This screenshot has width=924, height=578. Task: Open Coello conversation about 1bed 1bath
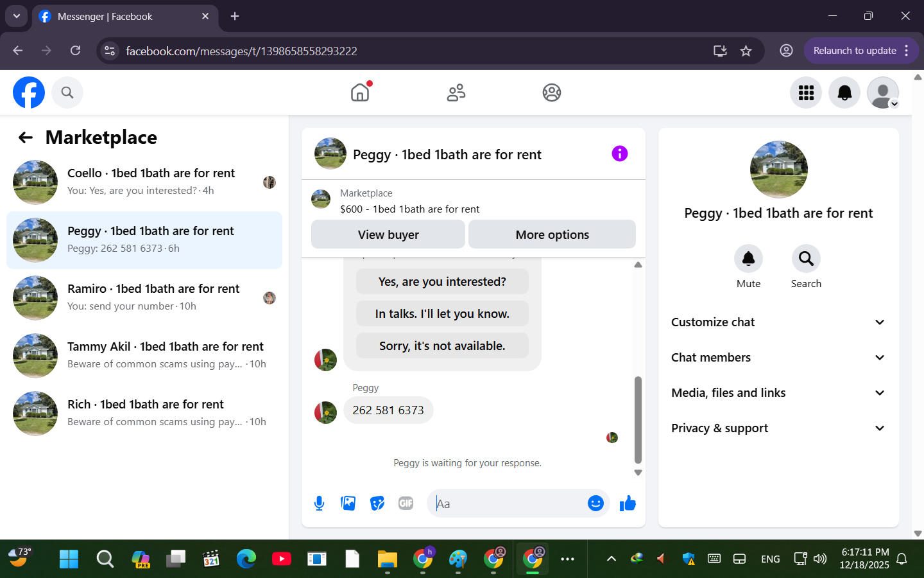[x=144, y=182]
